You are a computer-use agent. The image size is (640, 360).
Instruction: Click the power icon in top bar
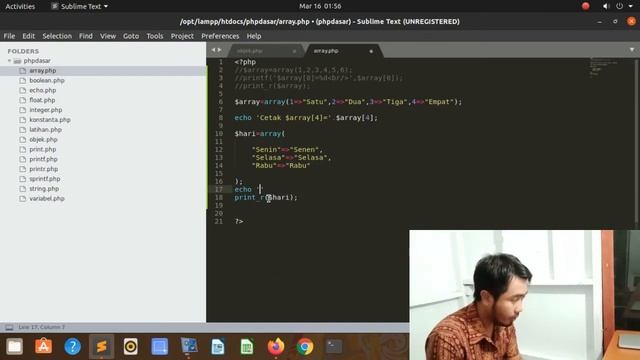[x=620, y=6]
